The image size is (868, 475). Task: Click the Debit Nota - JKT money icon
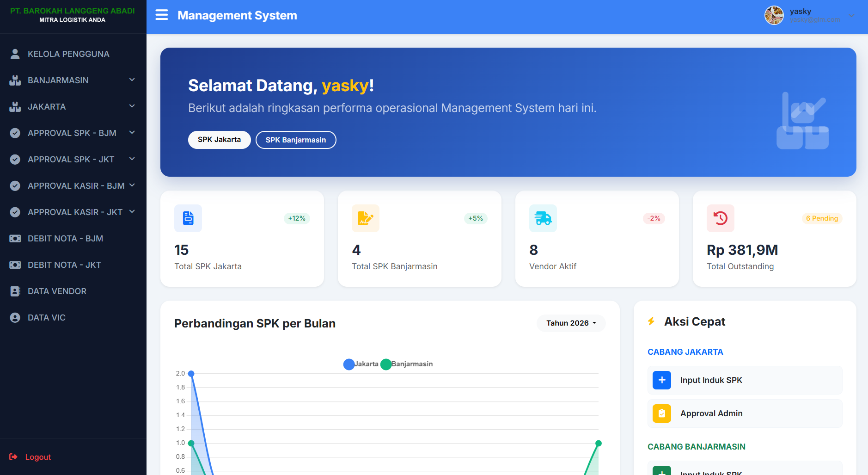click(x=15, y=265)
